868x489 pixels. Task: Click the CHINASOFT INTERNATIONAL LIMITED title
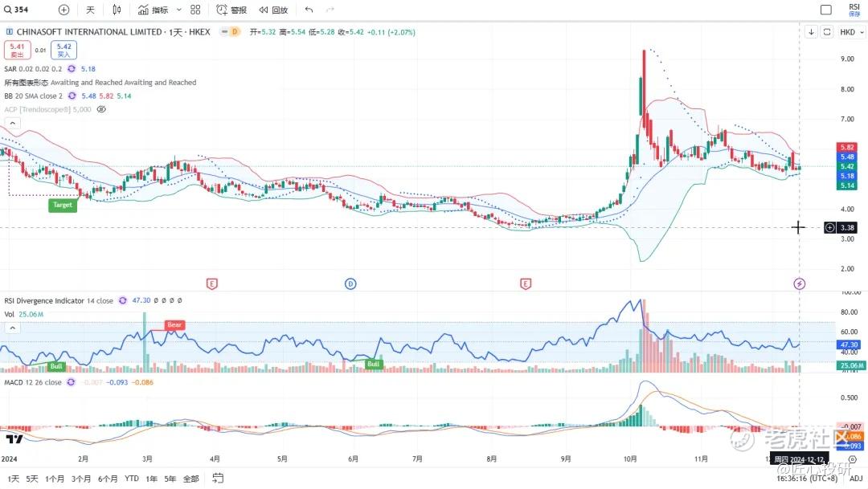click(89, 32)
